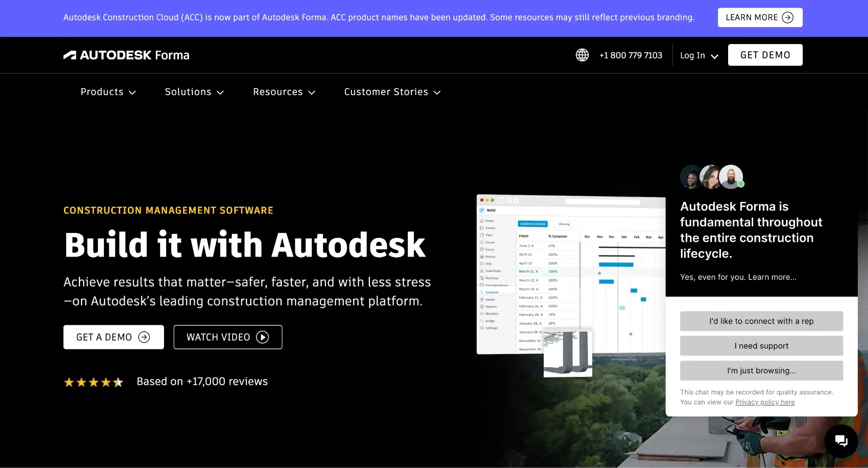Choose I need support in chat

pos(761,346)
